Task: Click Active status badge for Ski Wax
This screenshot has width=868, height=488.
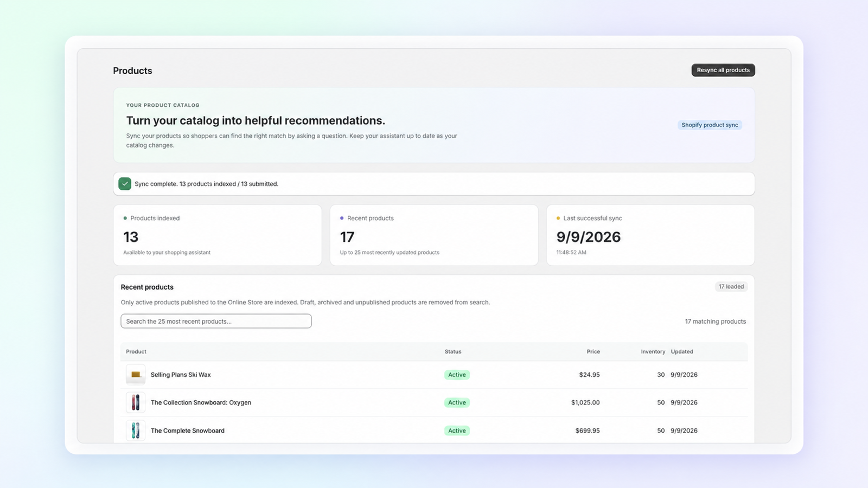Action: coord(457,375)
